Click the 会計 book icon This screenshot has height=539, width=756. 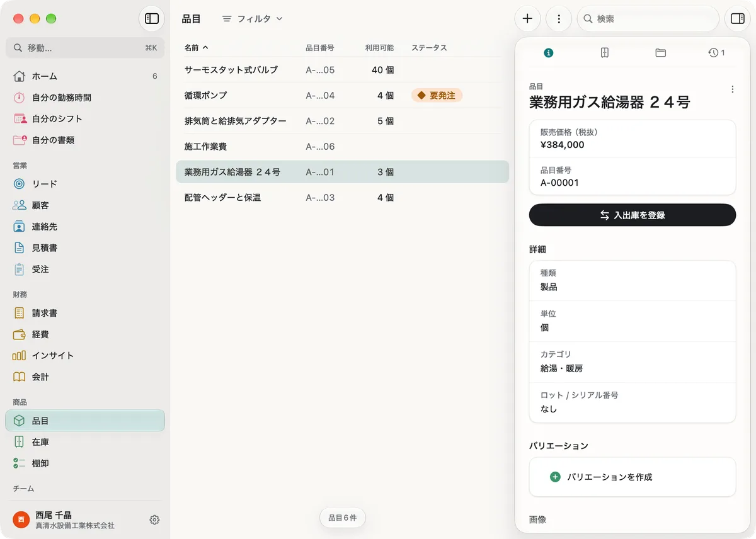[20, 377]
